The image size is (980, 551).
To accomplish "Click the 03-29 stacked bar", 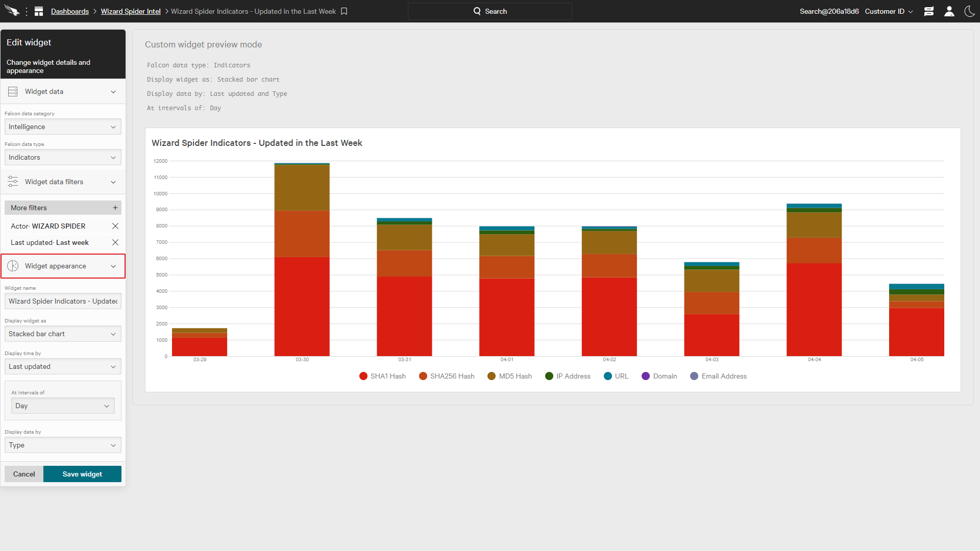I will click(200, 342).
